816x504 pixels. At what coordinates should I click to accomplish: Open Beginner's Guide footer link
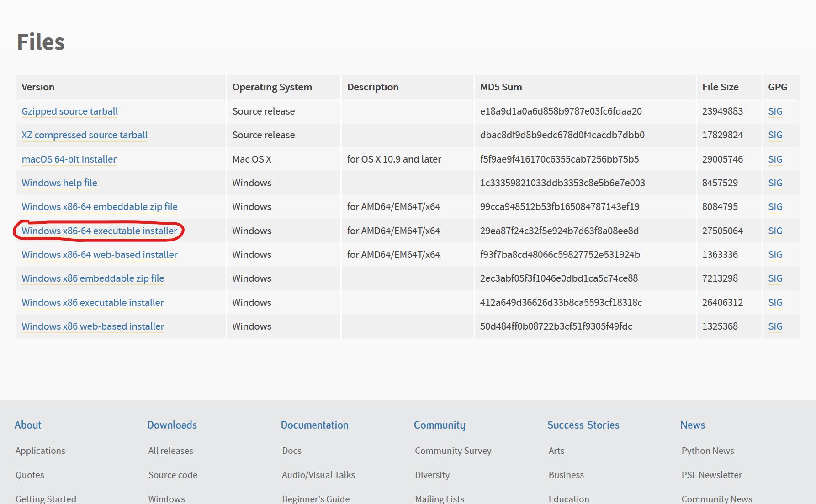[x=316, y=499]
